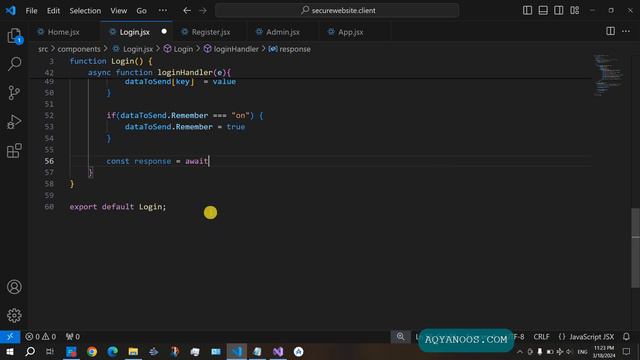Open the Accounts menu icon
640x360 pixels.
click(14, 287)
